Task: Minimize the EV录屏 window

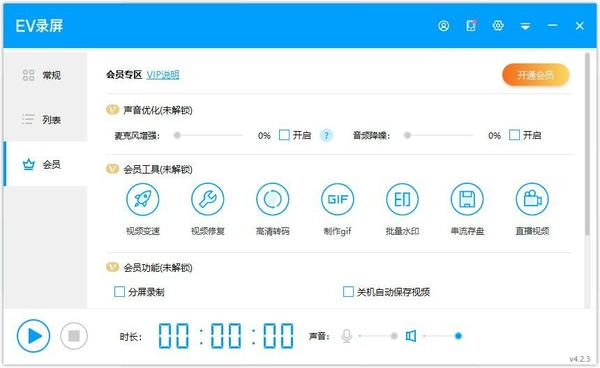Action: click(x=552, y=26)
